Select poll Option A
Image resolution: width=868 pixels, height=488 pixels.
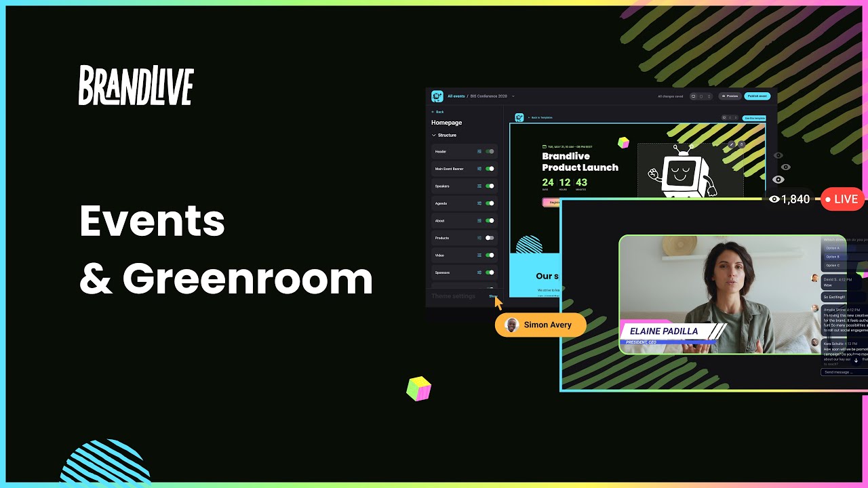point(844,248)
